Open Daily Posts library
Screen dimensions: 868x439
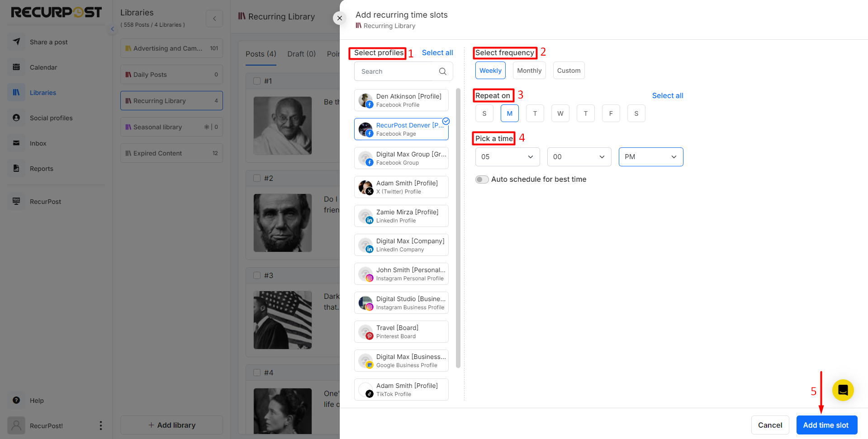click(171, 75)
